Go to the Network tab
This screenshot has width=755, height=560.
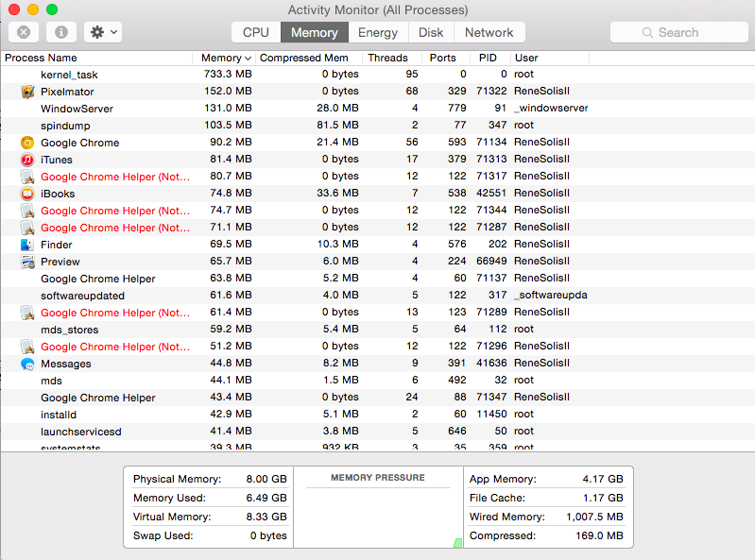[489, 32]
